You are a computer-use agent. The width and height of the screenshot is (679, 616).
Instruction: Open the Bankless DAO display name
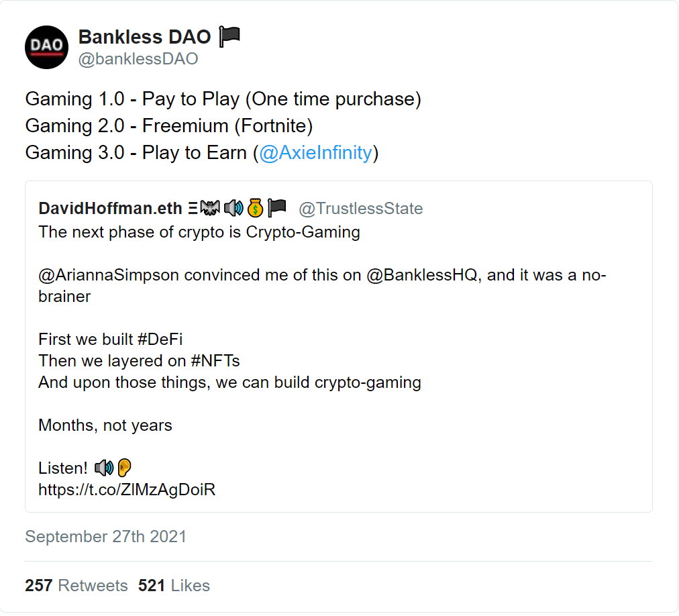click(x=145, y=37)
